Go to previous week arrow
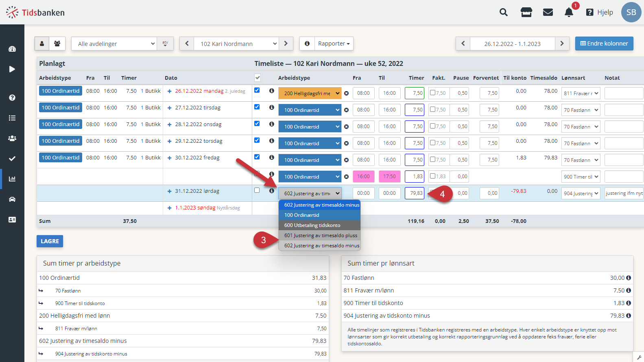Image resolution: width=644 pixels, height=362 pixels. [463, 44]
